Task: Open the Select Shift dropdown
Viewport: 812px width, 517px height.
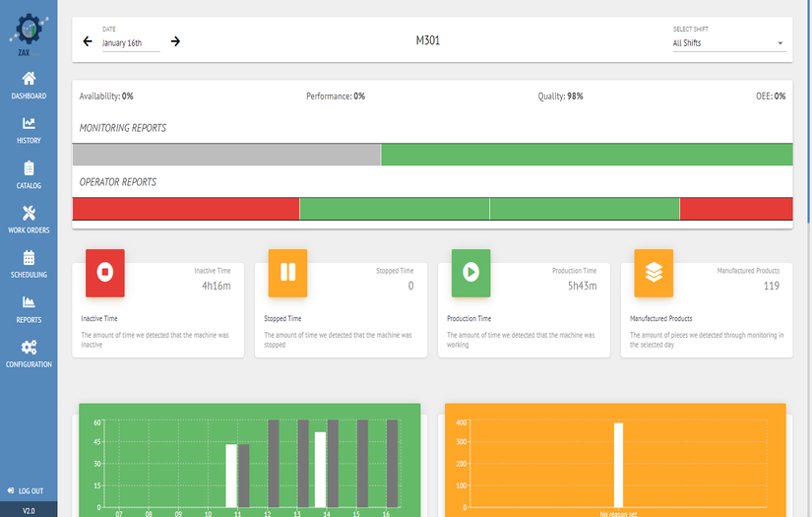Action: 727,43
